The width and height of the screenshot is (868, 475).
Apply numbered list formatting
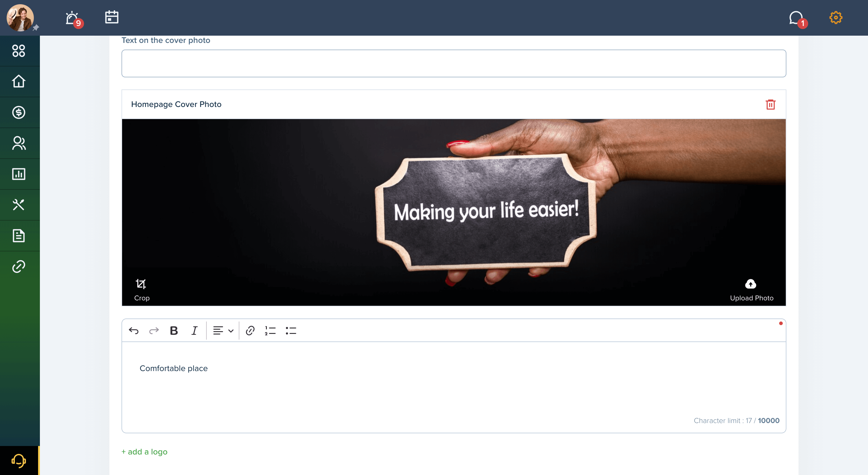click(x=270, y=331)
